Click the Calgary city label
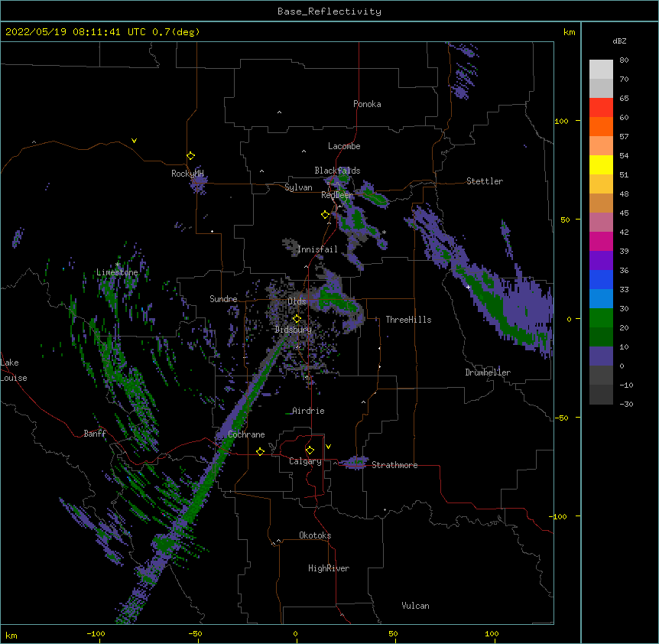The height and width of the screenshot is (644, 659). (x=305, y=461)
